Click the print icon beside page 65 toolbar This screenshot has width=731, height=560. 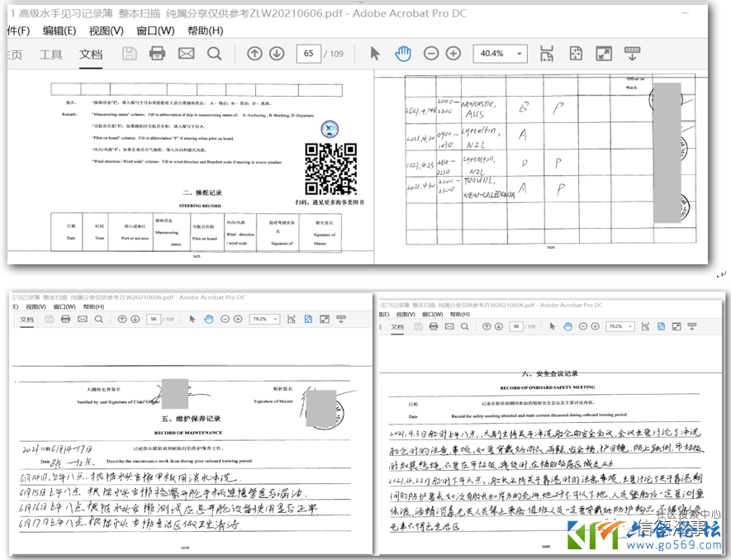157,54
